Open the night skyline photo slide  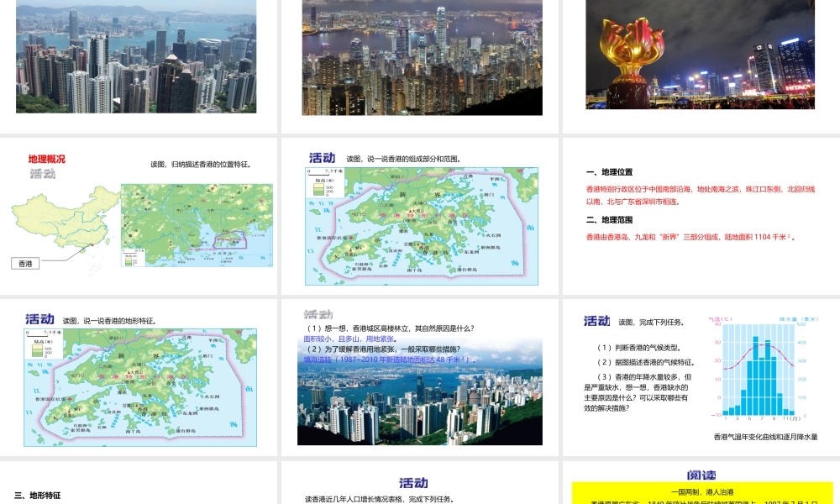click(423, 57)
